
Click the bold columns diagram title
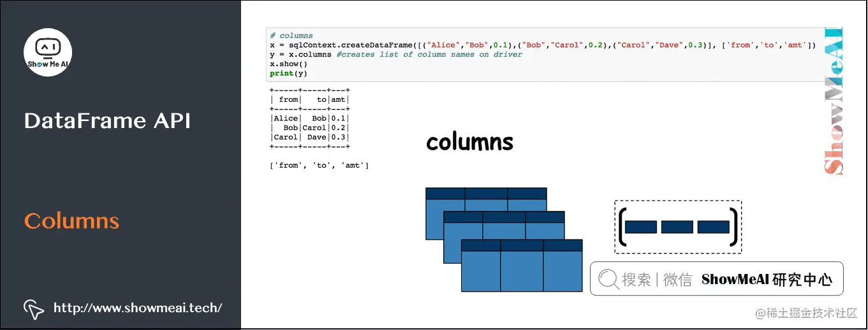469,142
